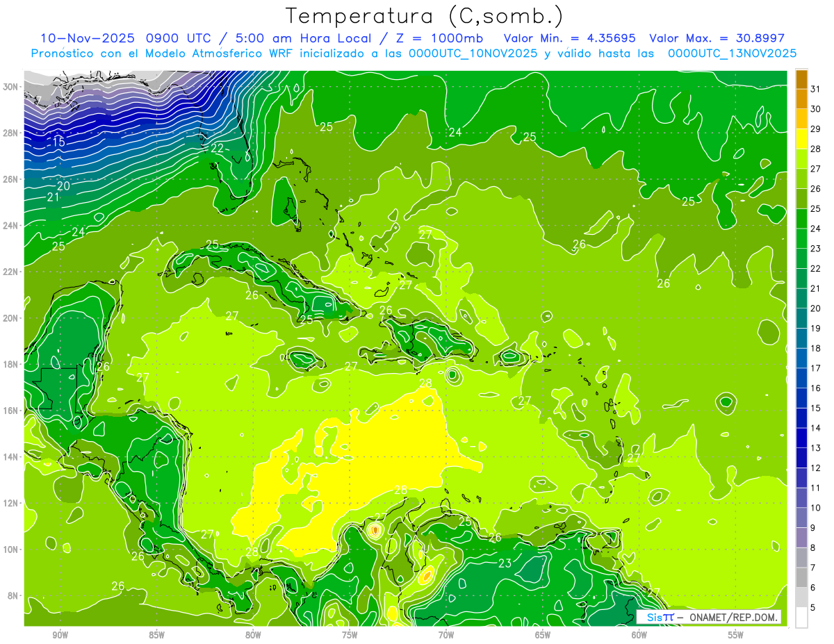Viewport: 834px width, 644px height.
Task: Click the '90W' longitude axis label
Action: (x=60, y=635)
